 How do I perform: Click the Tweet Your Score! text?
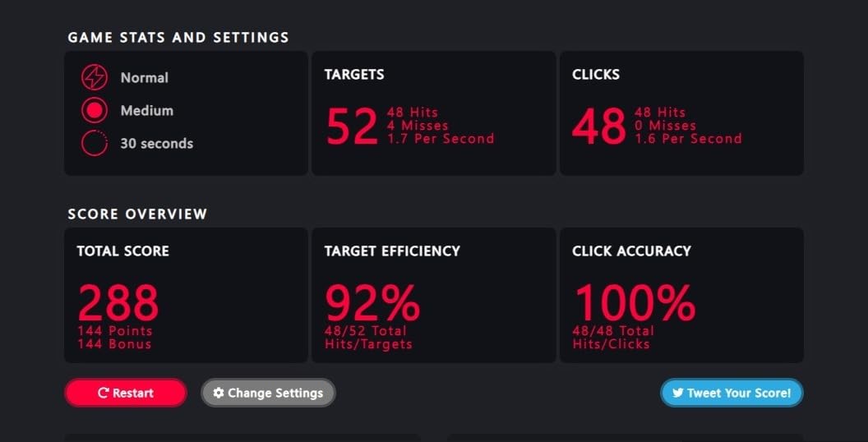[739, 393]
